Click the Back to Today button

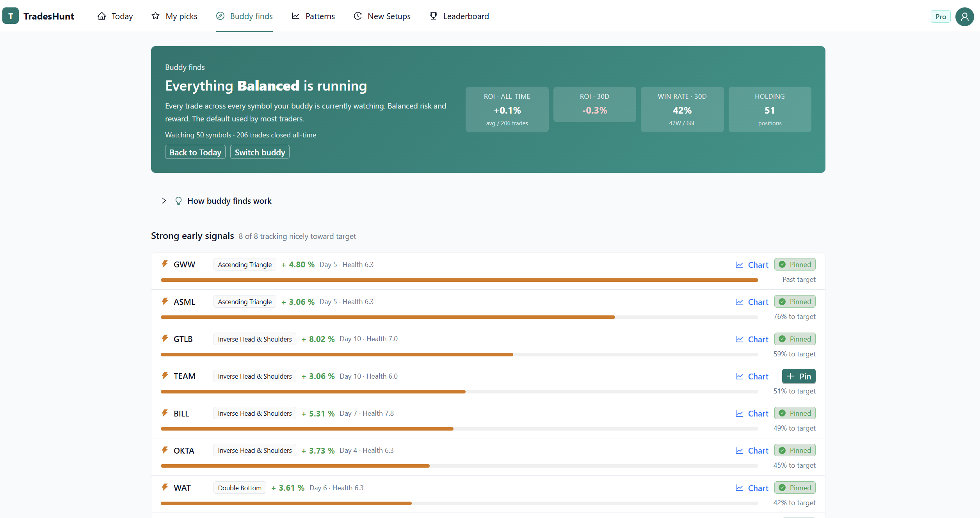click(195, 152)
